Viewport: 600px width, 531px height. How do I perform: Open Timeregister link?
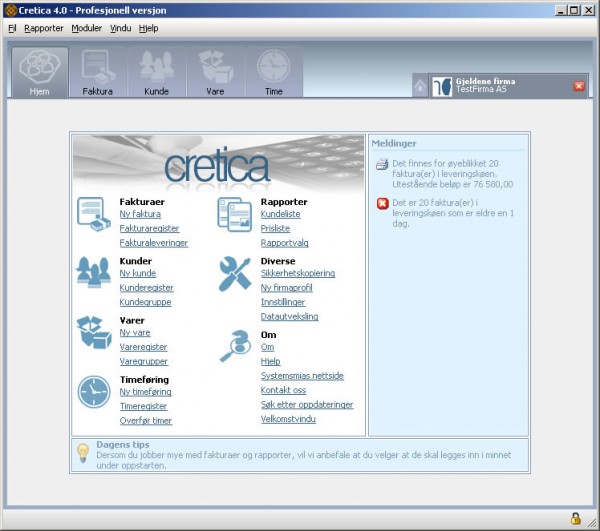pyautogui.click(x=143, y=407)
